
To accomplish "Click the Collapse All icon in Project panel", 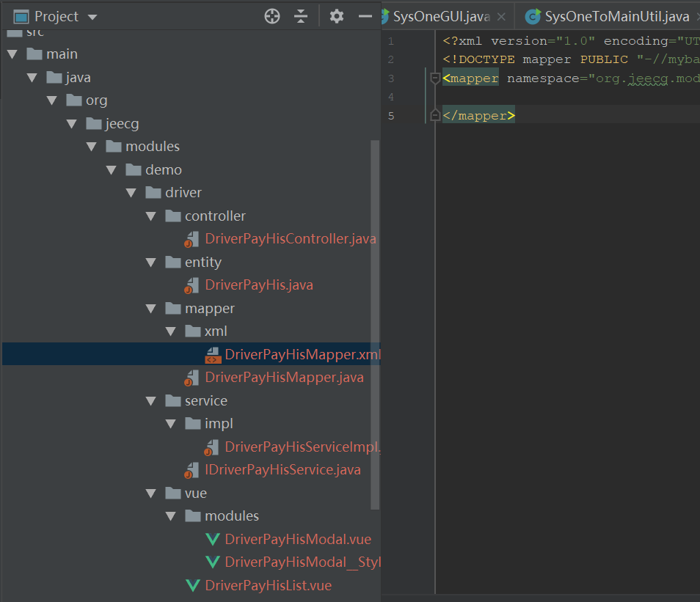I will click(301, 17).
